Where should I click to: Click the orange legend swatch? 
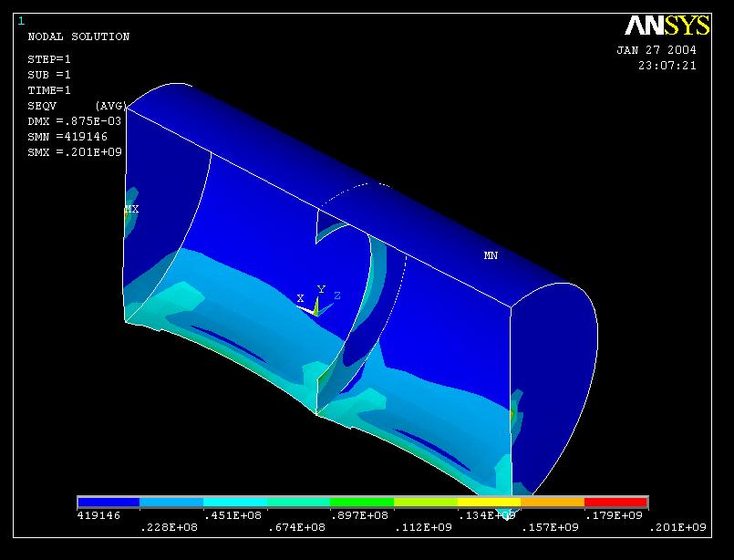553,503
